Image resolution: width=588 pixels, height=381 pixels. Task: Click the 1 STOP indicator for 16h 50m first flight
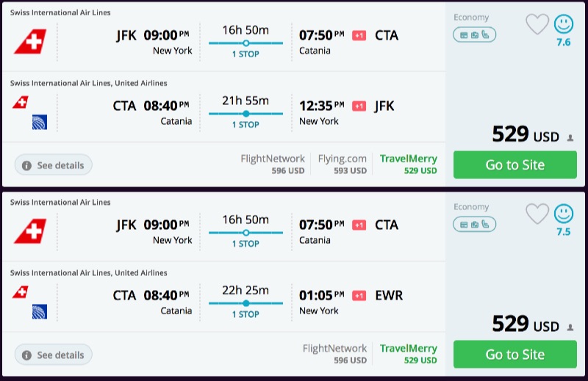pos(245,54)
